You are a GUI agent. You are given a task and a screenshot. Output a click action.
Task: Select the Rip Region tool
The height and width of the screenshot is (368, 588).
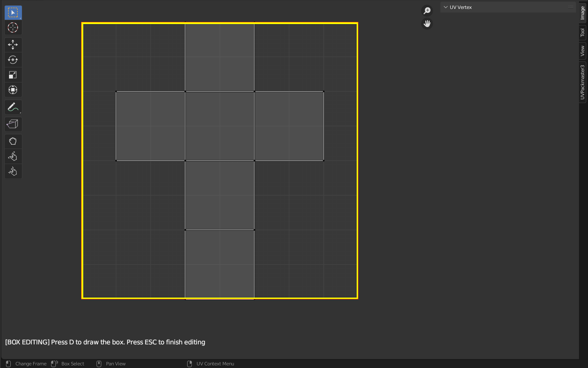point(13,124)
